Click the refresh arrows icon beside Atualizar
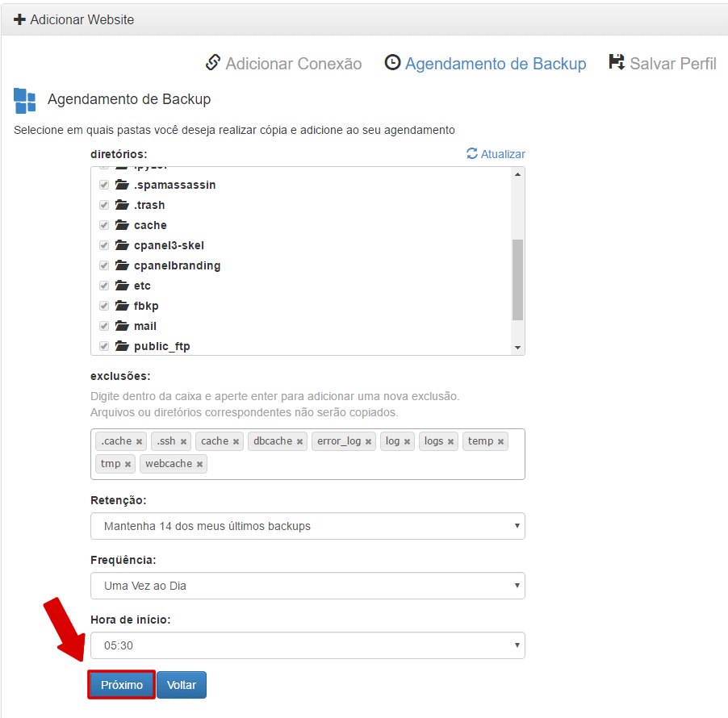Screen dimensions: 728x718 (x=471, y=153)
